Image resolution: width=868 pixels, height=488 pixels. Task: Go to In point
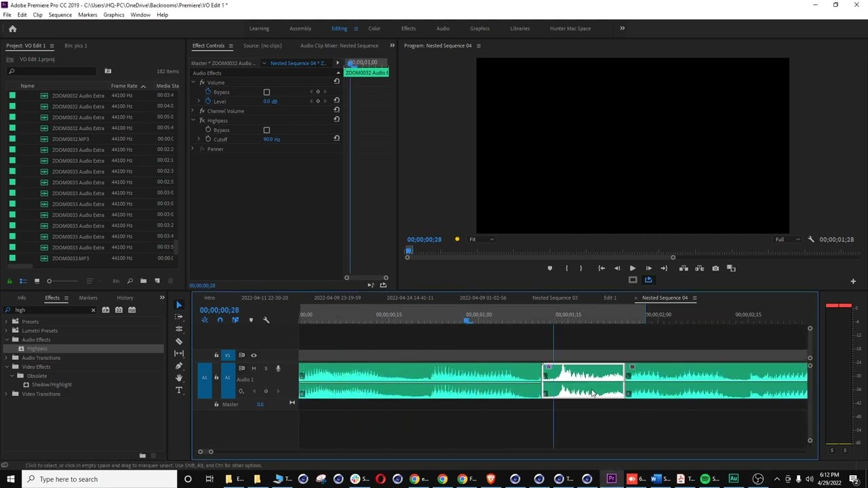(x=601, y=268)
